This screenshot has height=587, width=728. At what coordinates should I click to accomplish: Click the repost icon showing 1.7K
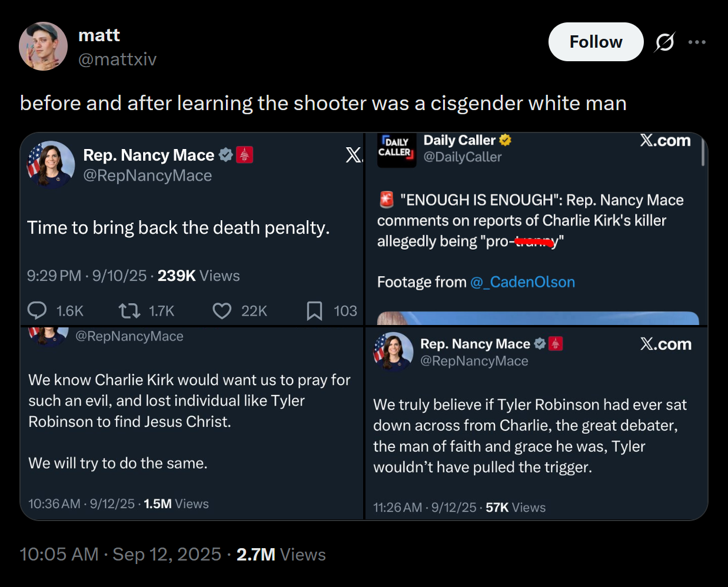[x=129, y=310]
